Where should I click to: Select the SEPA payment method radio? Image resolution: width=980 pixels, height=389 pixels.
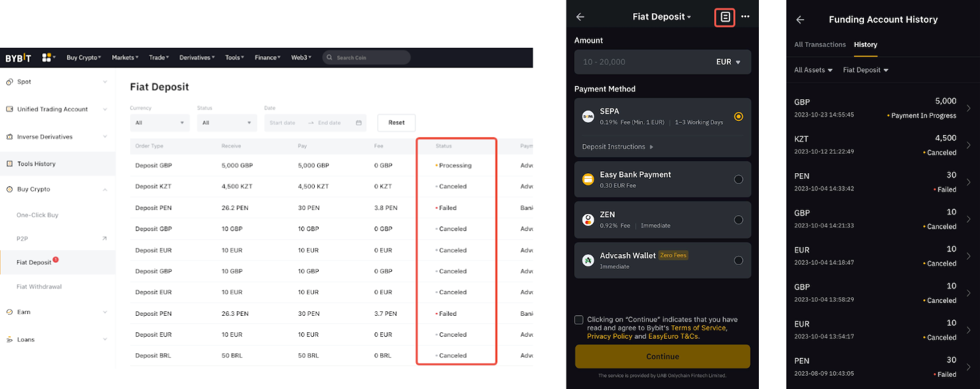coord(738,117)
